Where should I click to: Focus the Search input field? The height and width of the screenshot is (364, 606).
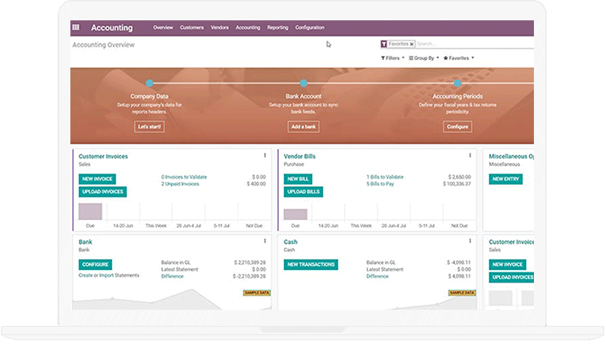(x=470, y=43)
